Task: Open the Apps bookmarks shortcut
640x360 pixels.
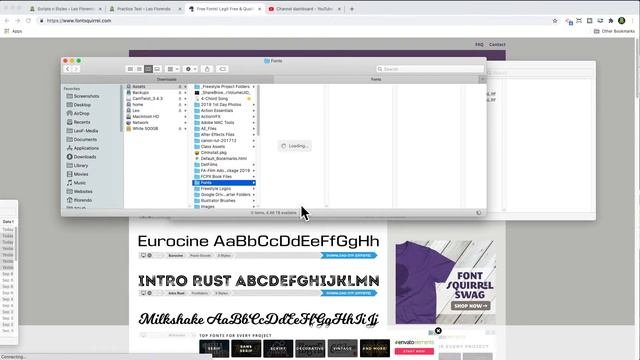Action: (x=13, y=31)
